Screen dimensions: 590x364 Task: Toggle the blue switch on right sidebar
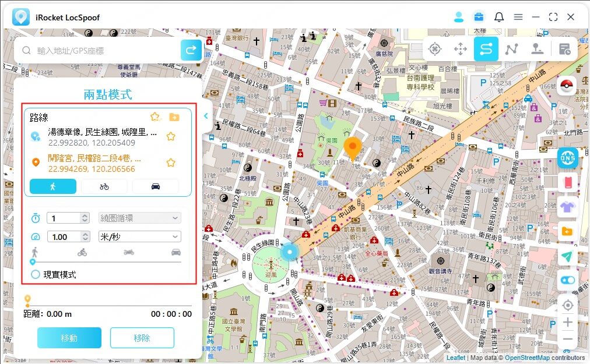point(567,281)
